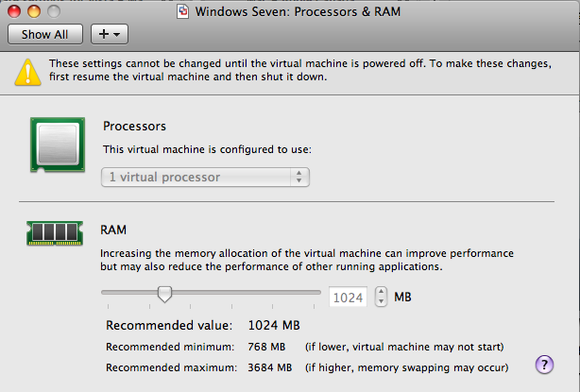Click 'This virtual machine is configured to use:' text
Image resolution: width=580 pixels, height=392 pixels.
pyautogui.click(x=207, y=149)
